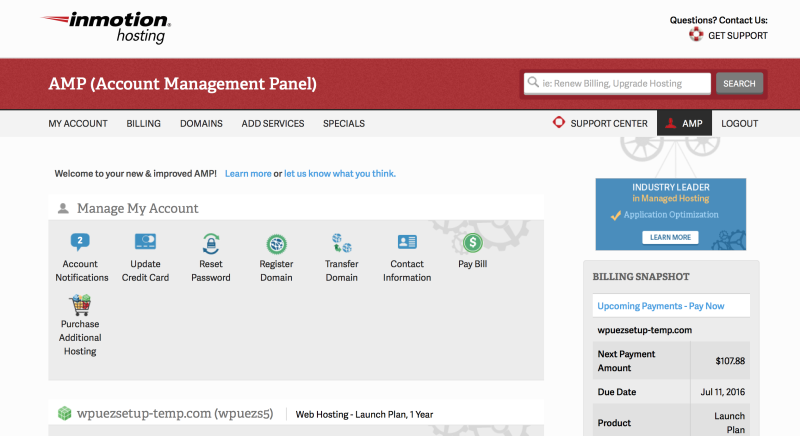Click the Manage My Account person icon

point(63,208)
